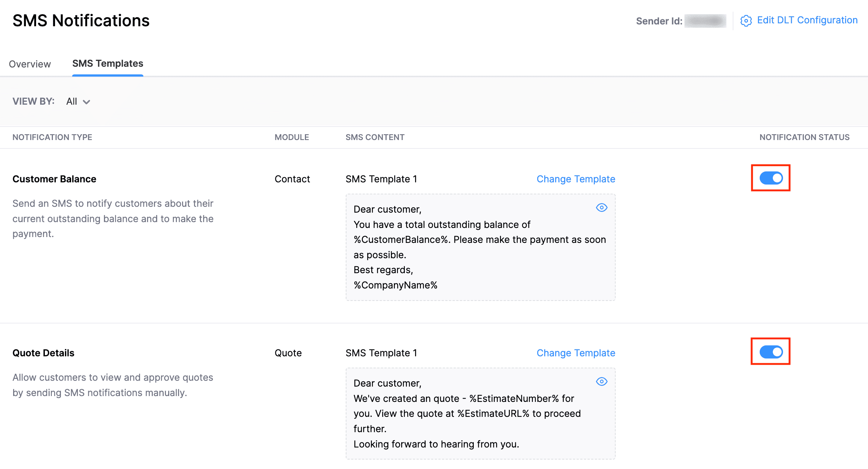Screen dimensions: 868x469
Task: Select the Customer Balance notification name
Action: tap(54, 179)
